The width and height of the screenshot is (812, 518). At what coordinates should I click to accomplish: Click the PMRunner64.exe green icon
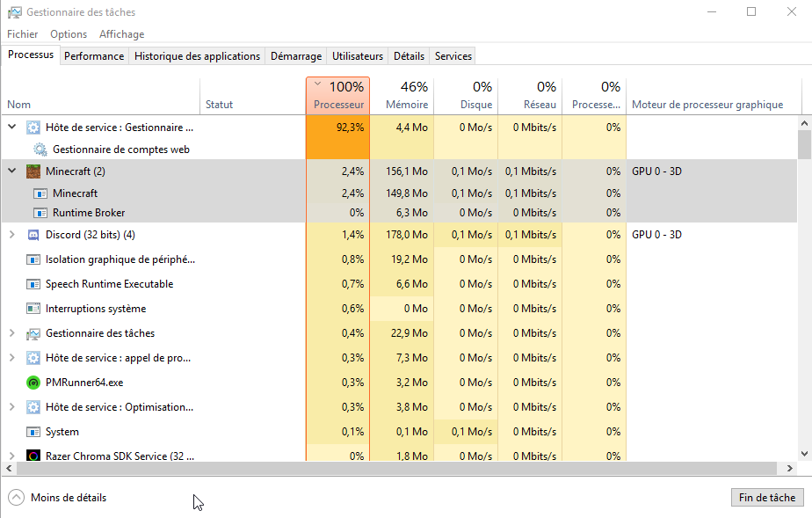[x=33, y=383]
